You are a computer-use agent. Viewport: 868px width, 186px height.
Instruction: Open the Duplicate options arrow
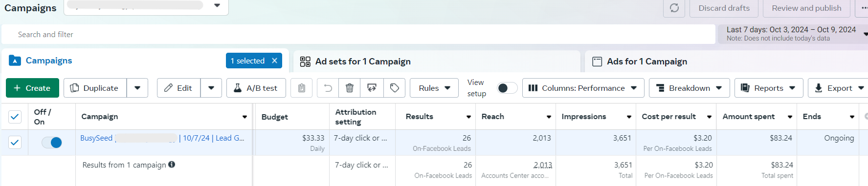(x=137, y=88)
